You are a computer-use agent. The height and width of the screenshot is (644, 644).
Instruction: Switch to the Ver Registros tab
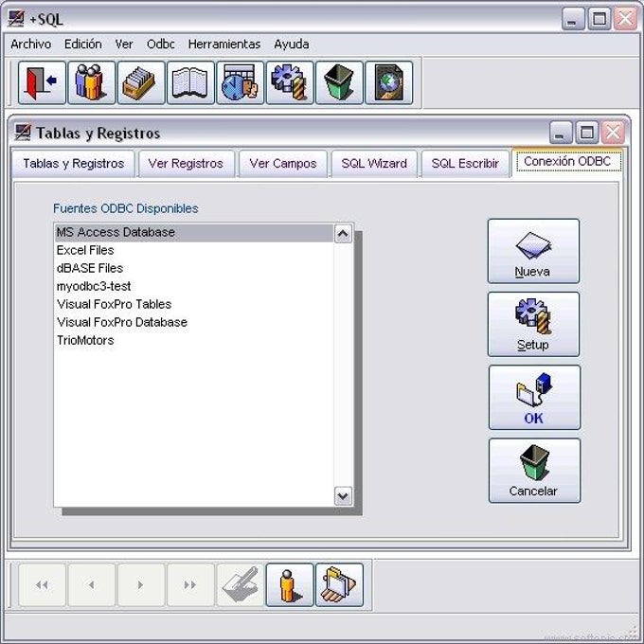coord(186,164)
